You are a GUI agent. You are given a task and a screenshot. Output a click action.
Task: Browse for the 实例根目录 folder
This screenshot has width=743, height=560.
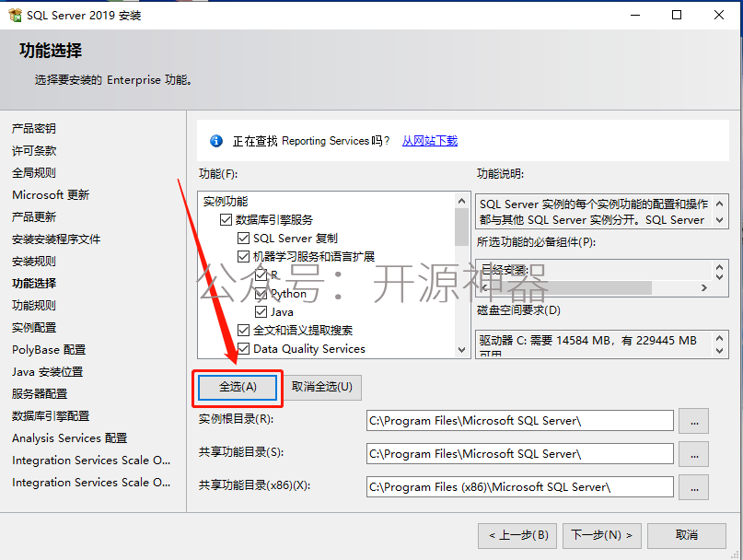click(x=693, y=421)
